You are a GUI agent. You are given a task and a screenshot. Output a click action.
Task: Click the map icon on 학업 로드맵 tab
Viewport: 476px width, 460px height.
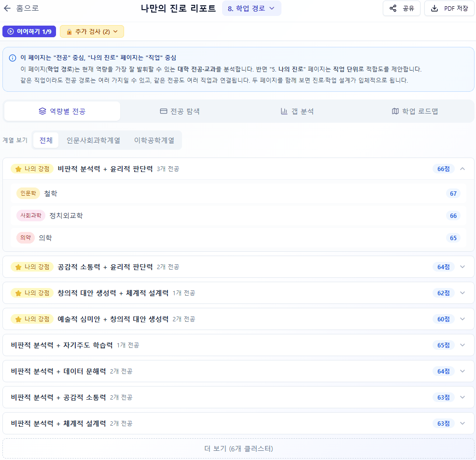click(x=395, y=111)
